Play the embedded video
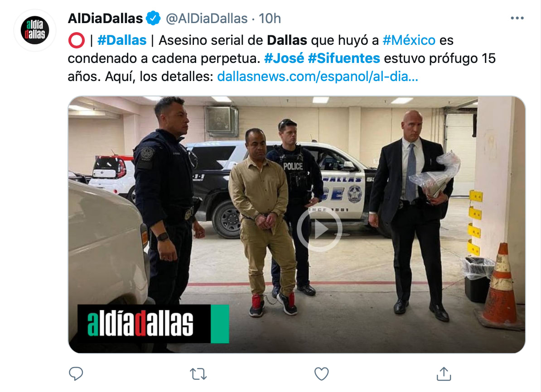541x392 pixels. 319,229
